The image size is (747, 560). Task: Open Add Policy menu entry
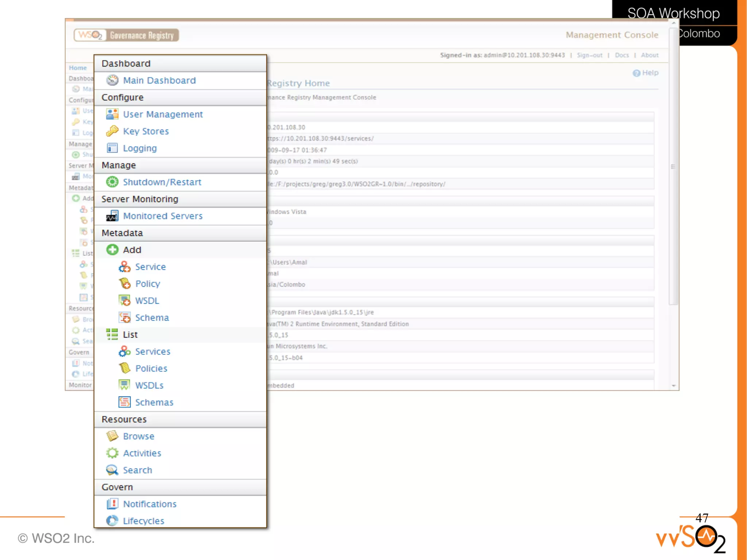click(x=147, y=284)
